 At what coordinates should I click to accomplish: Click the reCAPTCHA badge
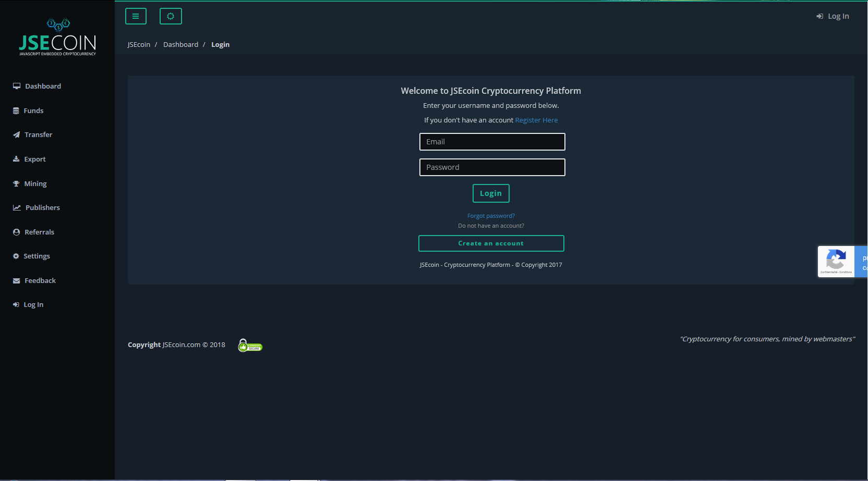click(x=842, y=262)
